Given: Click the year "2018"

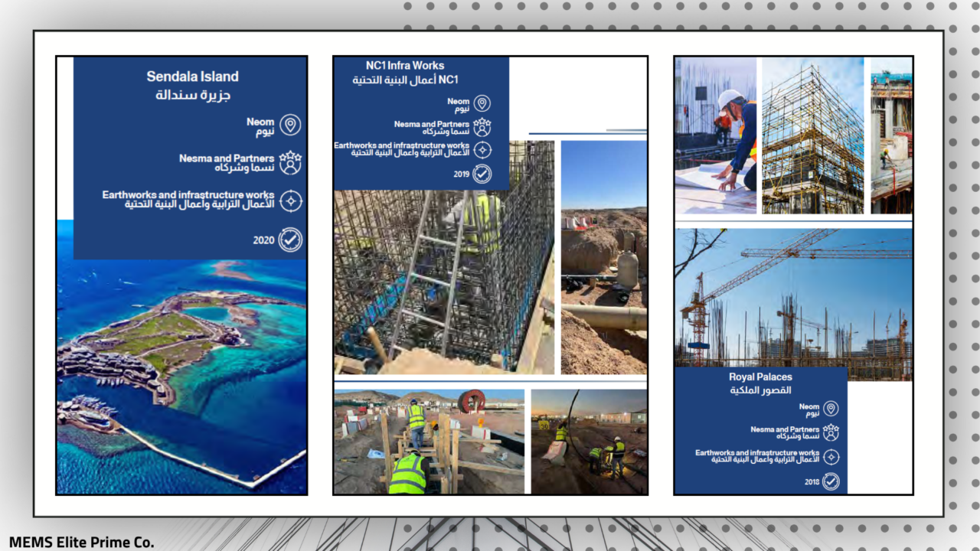Looking at the screenshot, I should coord(812,482).
